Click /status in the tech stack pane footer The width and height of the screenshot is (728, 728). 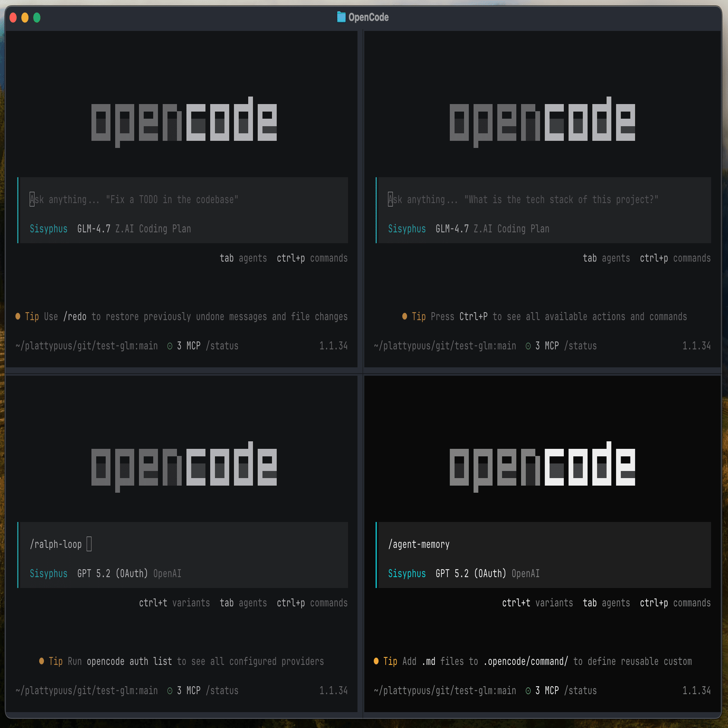coord(580,346)
